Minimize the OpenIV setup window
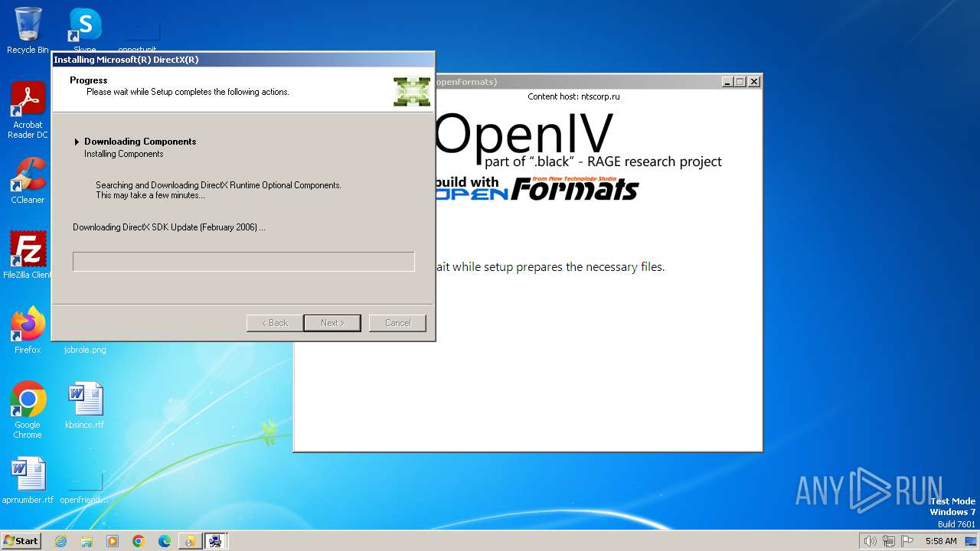This screenshot has height=551, width=980. (x=726, y=82)
